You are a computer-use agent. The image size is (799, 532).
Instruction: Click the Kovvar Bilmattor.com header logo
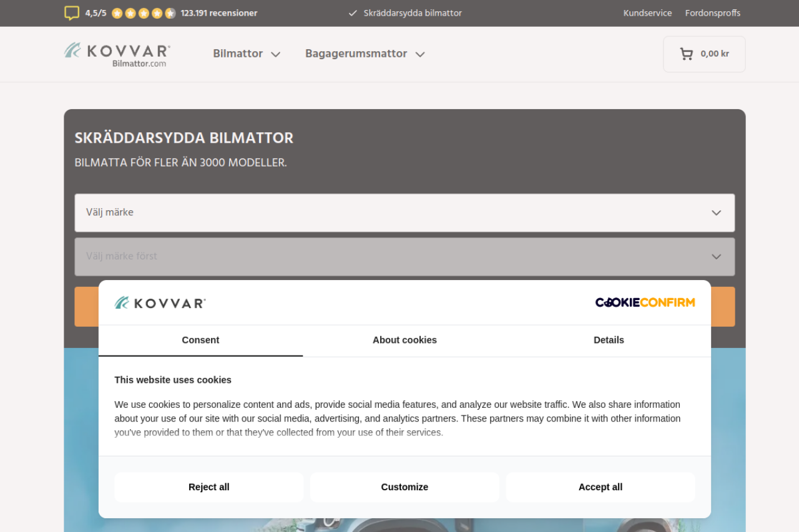click(117, 54)
